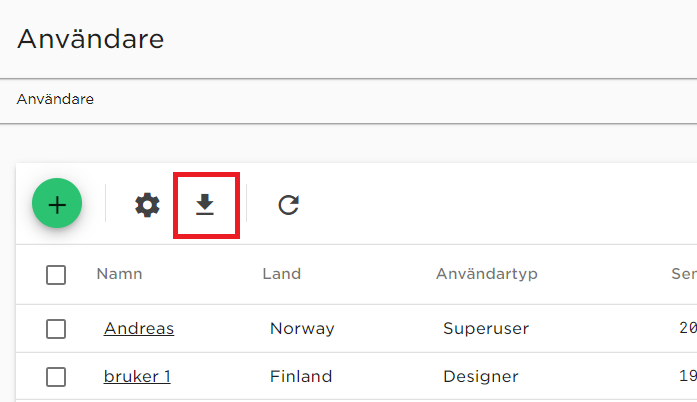Sort by the Namn column header
The width and height of the screenshot is (697, 402).
[119, 274]
